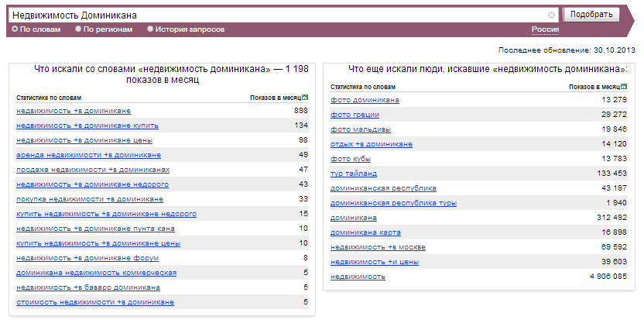Screen dimensions: 644x320
Task: Open link 'фото доминикана'
Action: [x=365, y=100]
